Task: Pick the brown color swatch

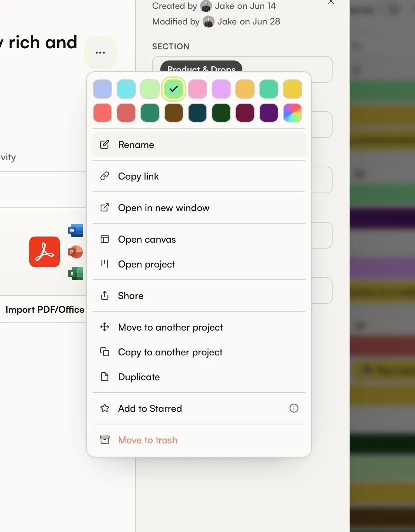Action: pos(174,113)
